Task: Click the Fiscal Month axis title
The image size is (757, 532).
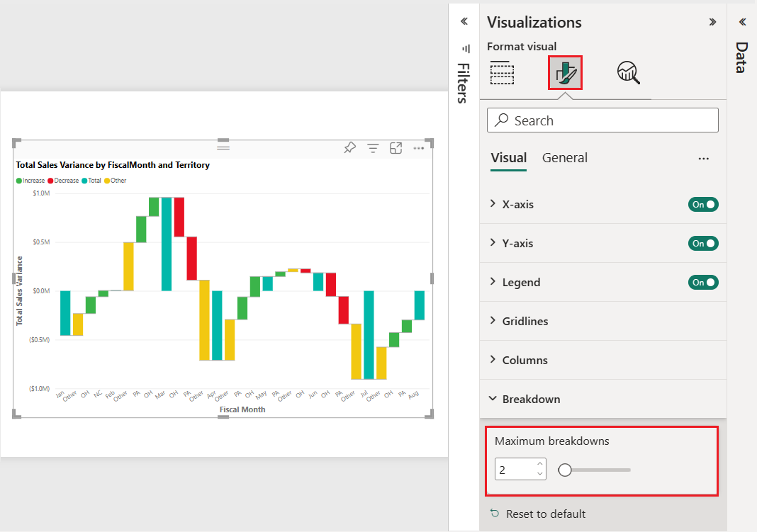Action: 242,409
